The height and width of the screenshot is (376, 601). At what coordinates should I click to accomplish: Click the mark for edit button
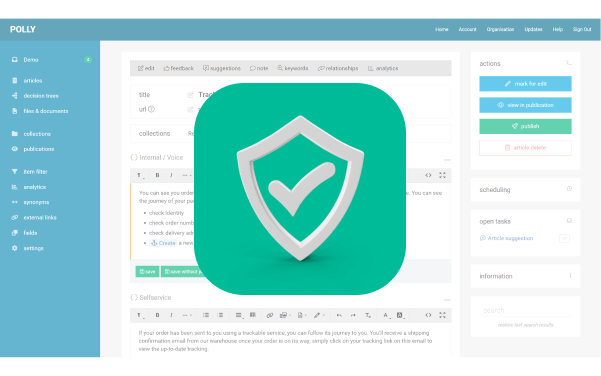click(525, 84)
